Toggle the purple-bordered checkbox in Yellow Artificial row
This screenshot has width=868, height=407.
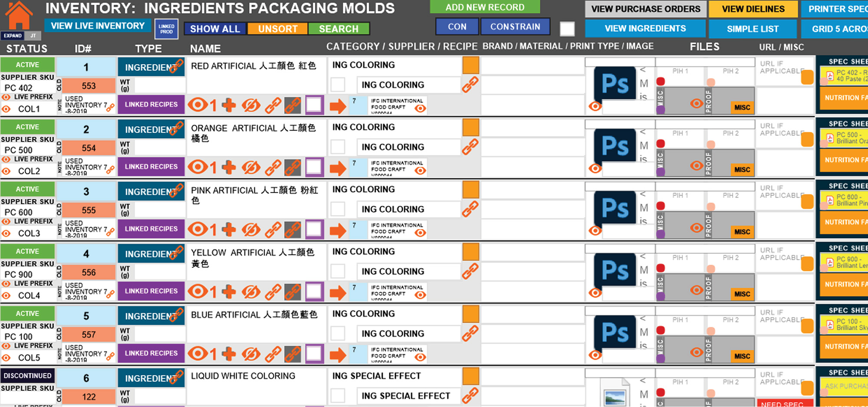(x=314, y=291)
